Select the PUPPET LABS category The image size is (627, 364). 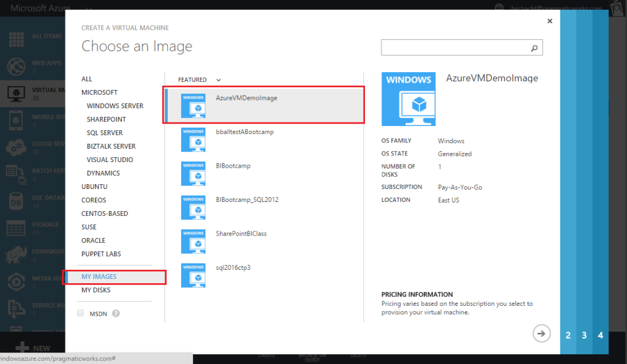coord(101,254)
